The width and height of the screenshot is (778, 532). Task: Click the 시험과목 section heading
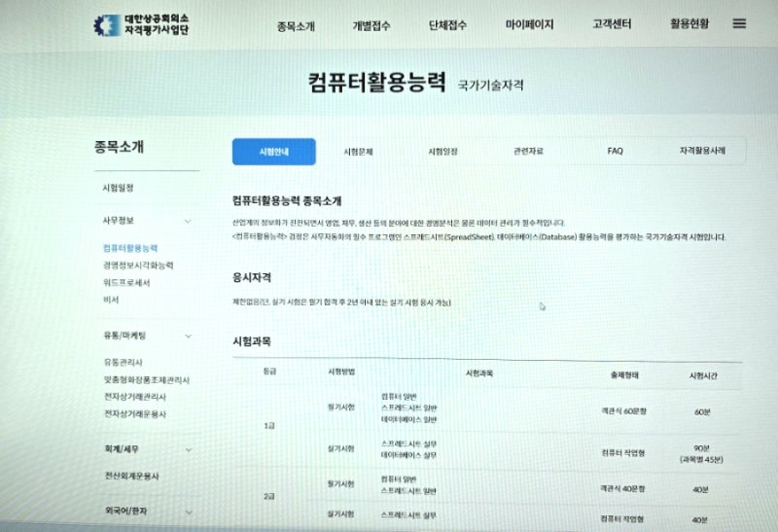[x=252, y=341]
